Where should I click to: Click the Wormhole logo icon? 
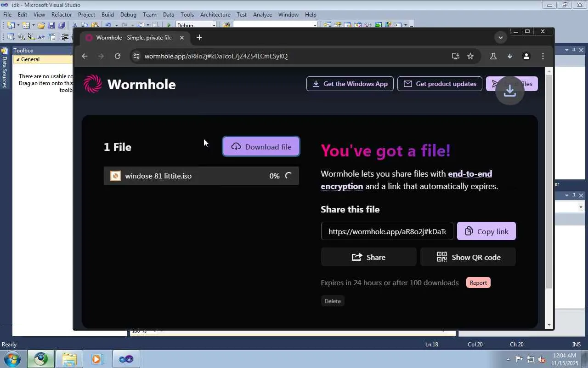coord(93,84)
